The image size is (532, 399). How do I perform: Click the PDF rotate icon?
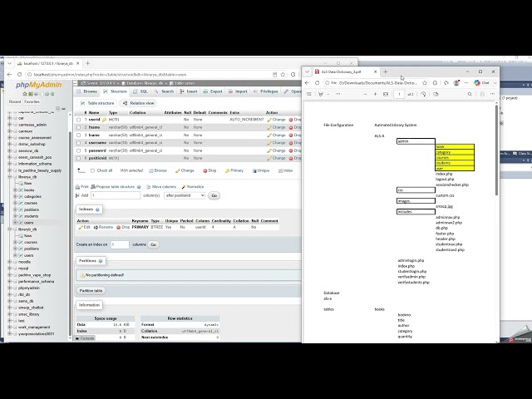tap(423, 94)
